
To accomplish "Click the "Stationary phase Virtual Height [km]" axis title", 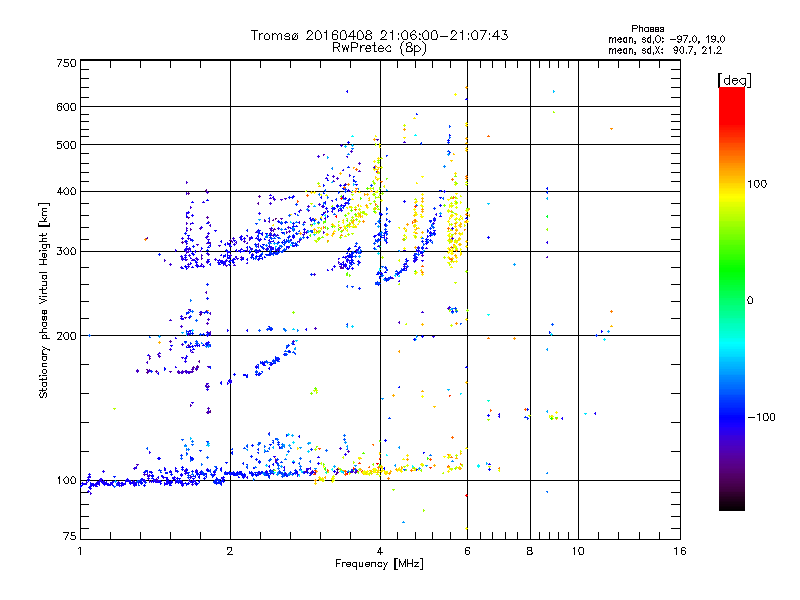I will tap(44, 300).
